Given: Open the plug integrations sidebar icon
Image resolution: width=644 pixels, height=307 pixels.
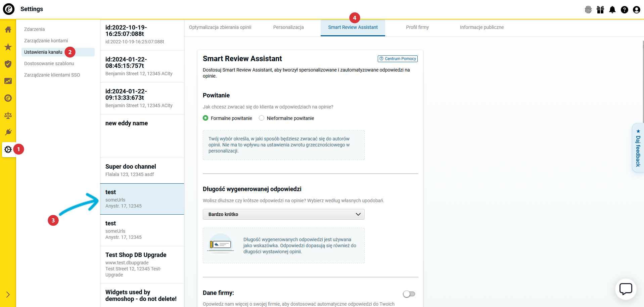Looking at the screenshot, I should [x=8, y=132].
